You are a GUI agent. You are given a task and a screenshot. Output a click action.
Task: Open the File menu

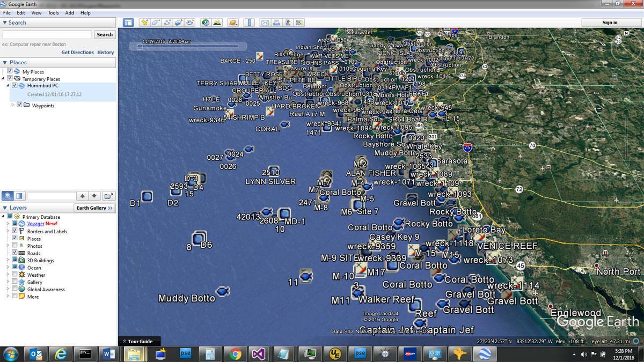7,13
